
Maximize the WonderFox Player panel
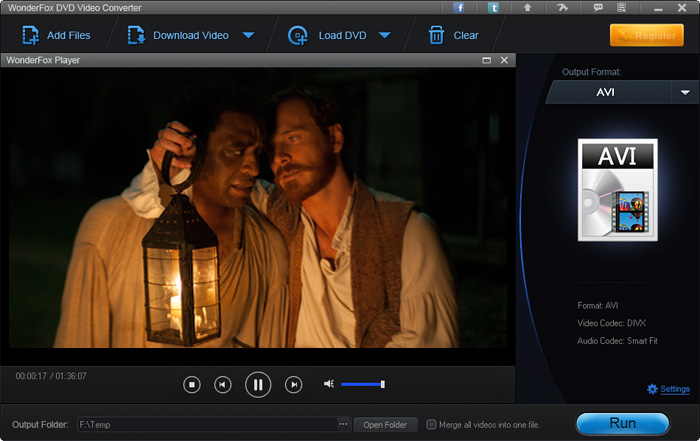tap(487, 60)
